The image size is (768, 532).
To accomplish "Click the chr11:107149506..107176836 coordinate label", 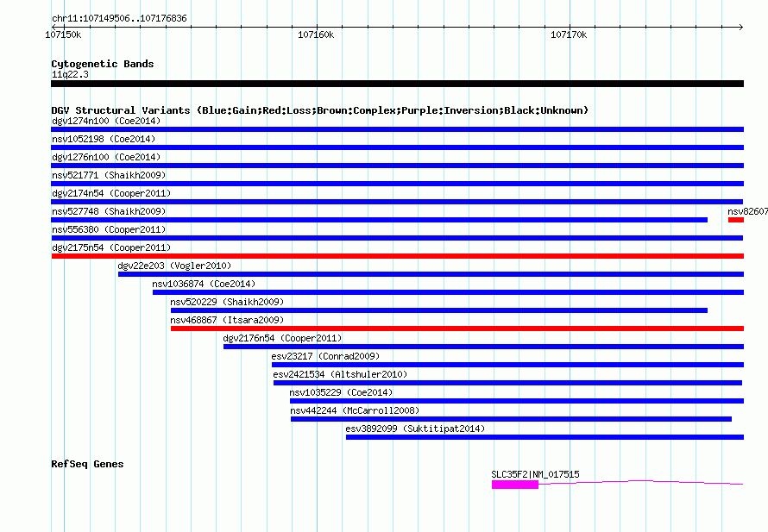I will tap(119, 18).
